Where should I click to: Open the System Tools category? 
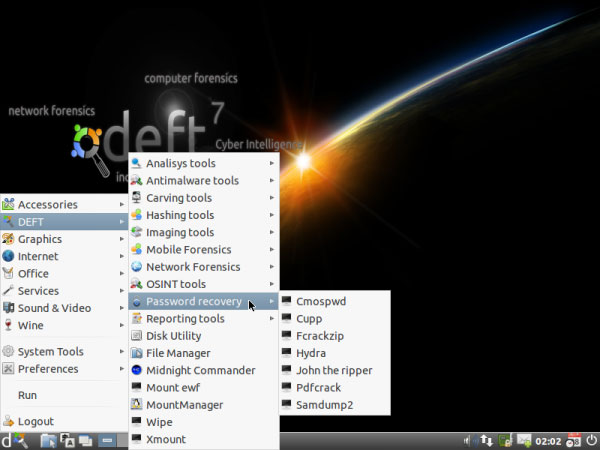(x=64, y=351)
